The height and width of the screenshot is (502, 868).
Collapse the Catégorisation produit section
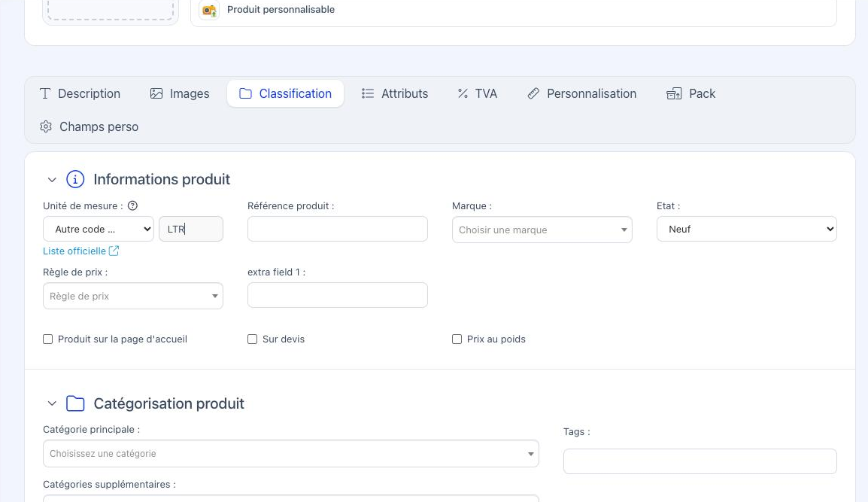[52, 403]
